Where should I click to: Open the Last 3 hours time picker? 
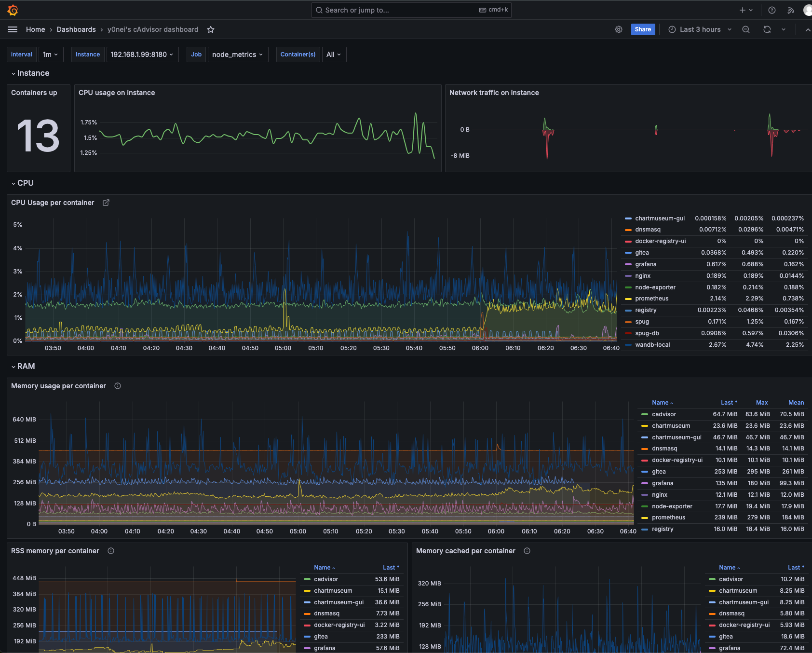(x=700, y=29)
